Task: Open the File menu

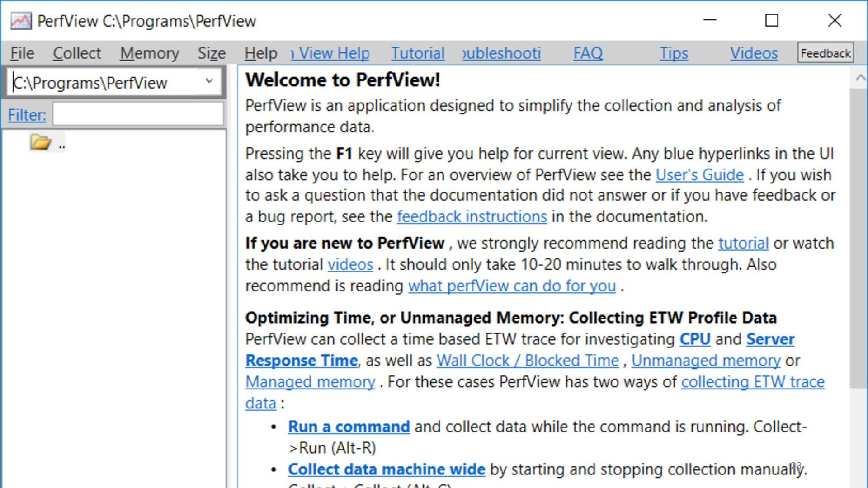Action: click(22, 53)
